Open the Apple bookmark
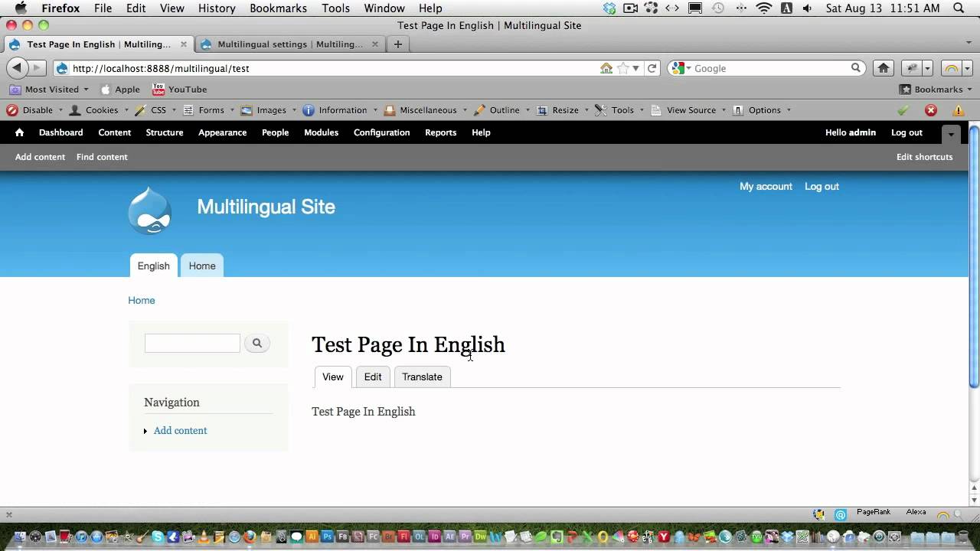Viewport: 980px width, 551px height. pyautogui.click(x=120, y=90)
